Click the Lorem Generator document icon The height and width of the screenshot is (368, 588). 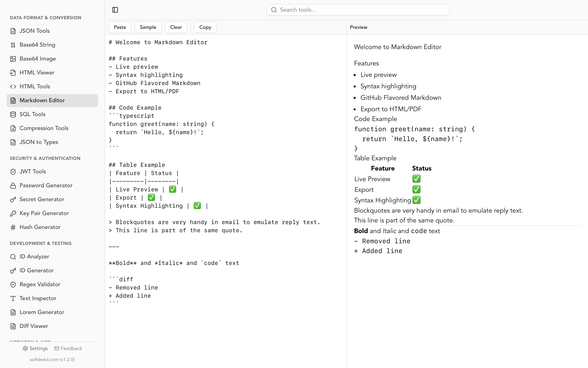coord(13,312)
